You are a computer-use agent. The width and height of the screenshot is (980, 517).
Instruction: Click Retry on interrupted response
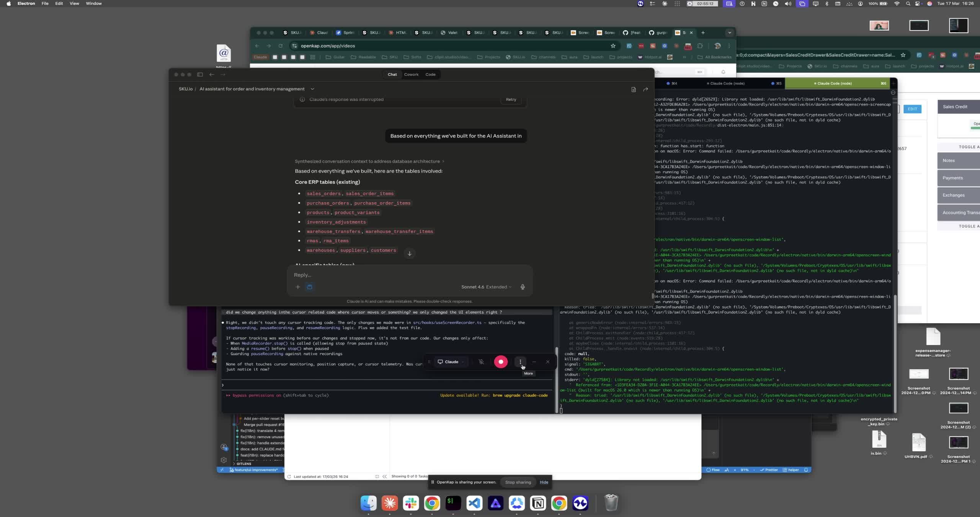tap(511, 100)
